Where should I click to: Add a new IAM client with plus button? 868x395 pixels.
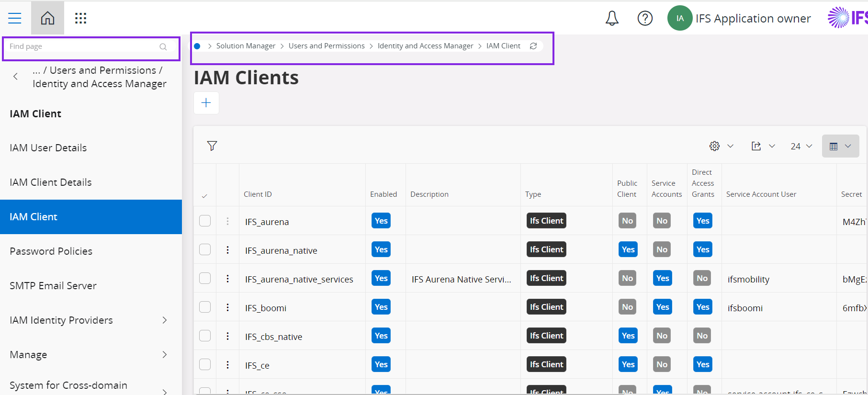(206, 103)
